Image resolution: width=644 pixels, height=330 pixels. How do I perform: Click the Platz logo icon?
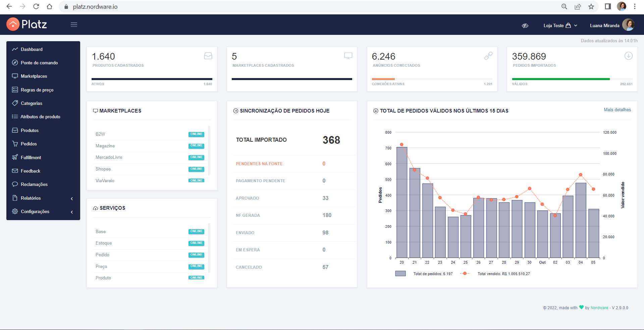pos(13,24)
